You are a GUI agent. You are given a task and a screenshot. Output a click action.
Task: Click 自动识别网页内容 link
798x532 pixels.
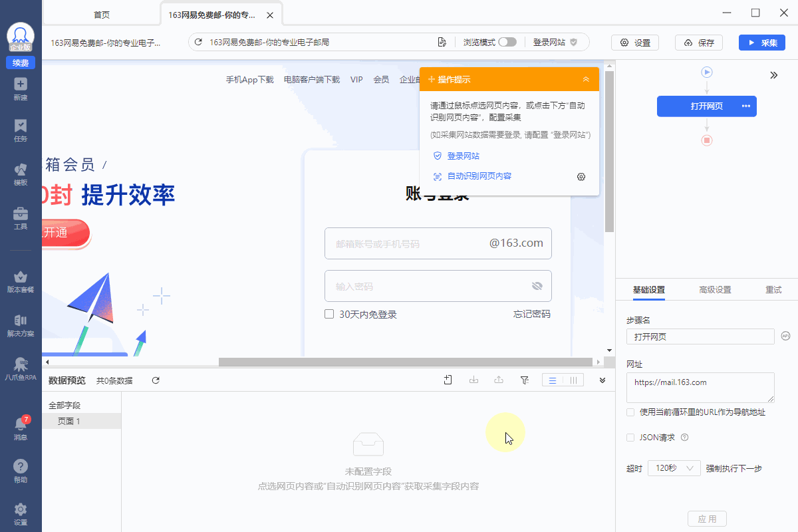479,176
